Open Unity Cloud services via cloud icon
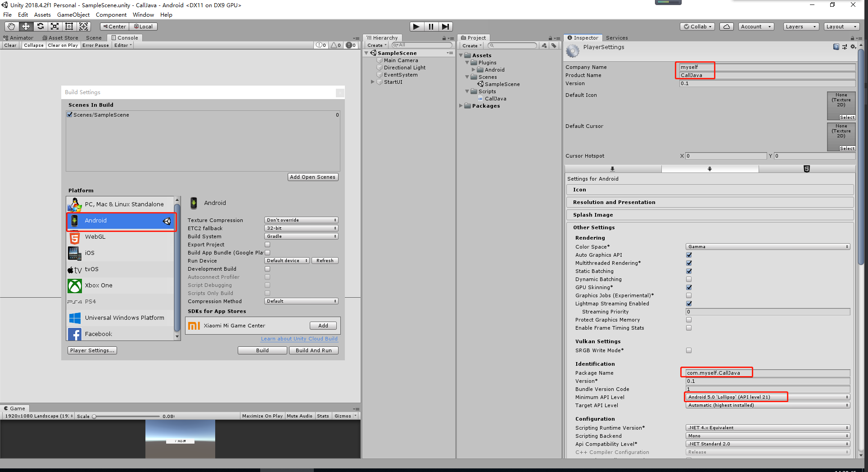The height and width of the screenshot is (472, 868). pos(726,26)
